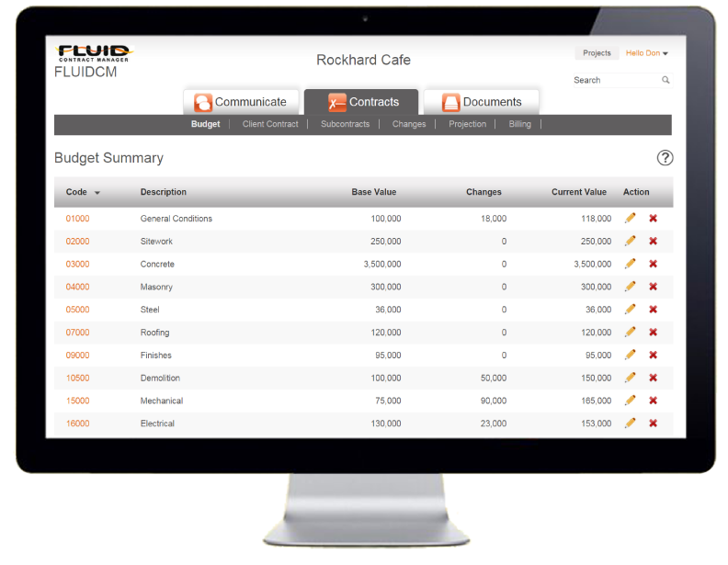Delete the Mechanical row
This screenshot has height=565, width=728.
(653, 400)
